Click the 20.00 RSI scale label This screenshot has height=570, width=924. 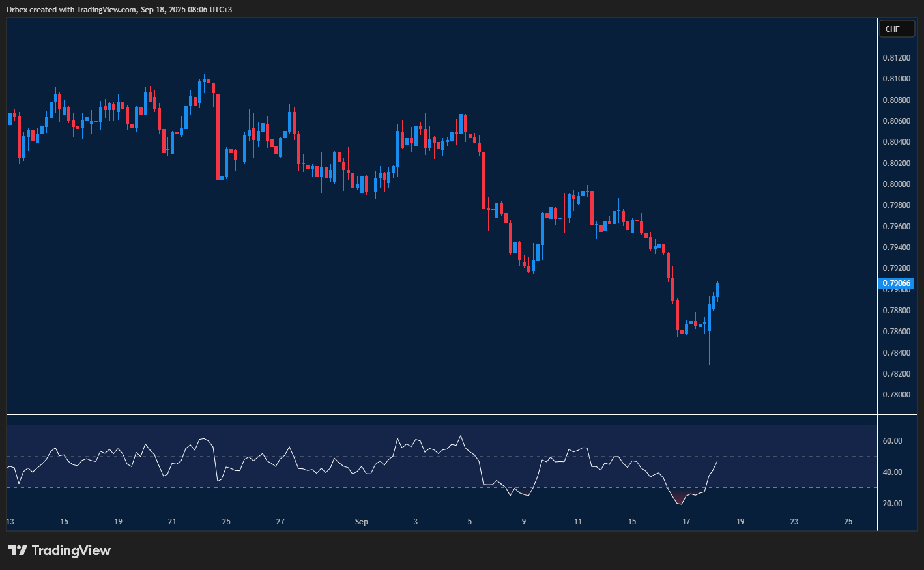pyautogui.click(x=892, y=504)
